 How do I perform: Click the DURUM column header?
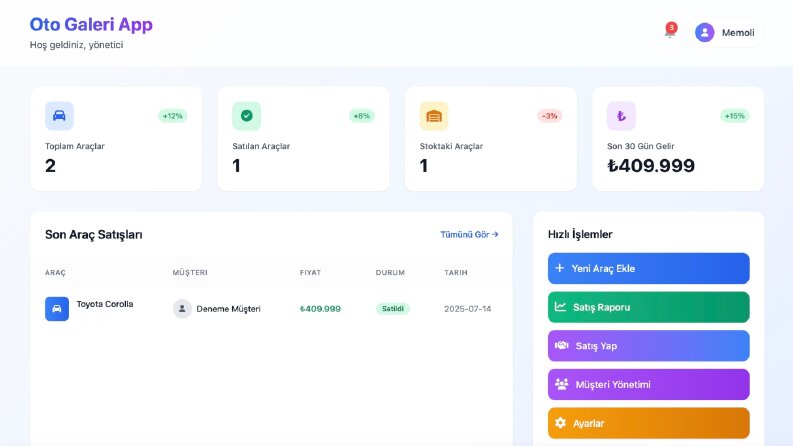coord(390,273)
